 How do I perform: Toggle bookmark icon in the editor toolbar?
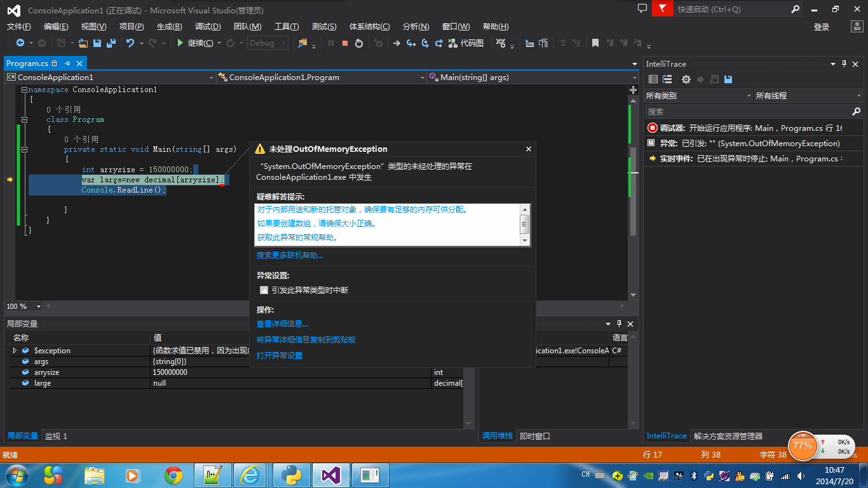(595, 43)
